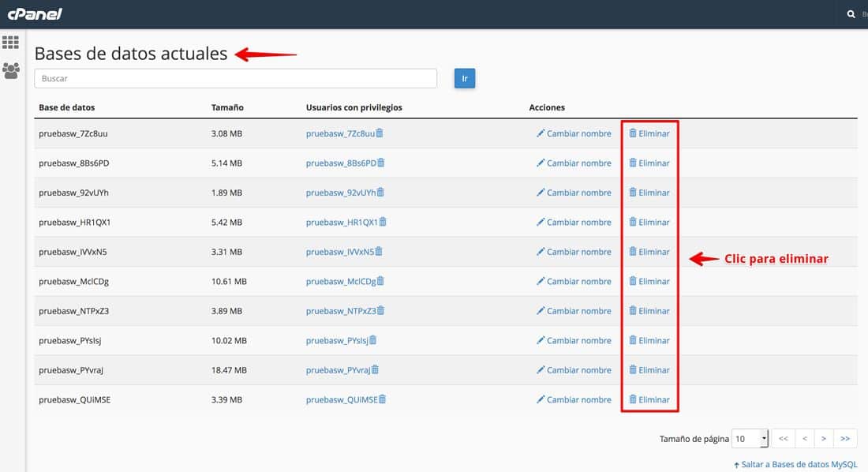Delete database pruebasw_McICDg with Eliminar
Screen dimensions: 868x472
(649, 281)
